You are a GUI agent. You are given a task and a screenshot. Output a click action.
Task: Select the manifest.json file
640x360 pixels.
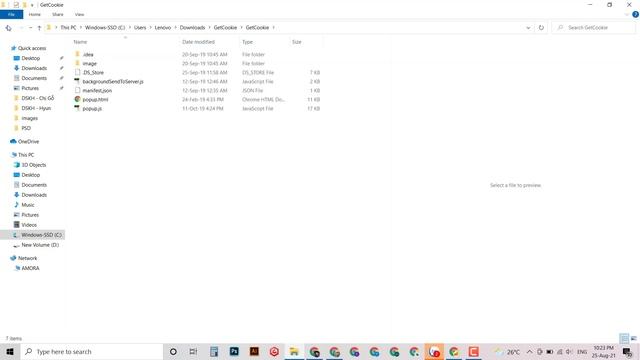click(97, 90)
